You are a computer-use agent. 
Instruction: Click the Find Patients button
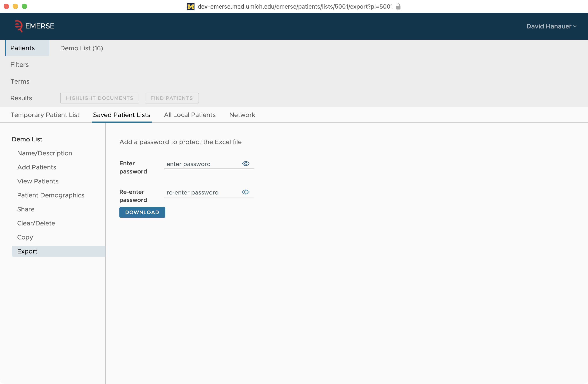(172, 98)
